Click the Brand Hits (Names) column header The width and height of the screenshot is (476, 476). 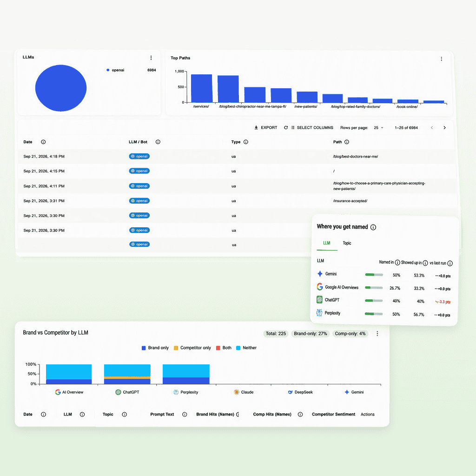point(215,414)
